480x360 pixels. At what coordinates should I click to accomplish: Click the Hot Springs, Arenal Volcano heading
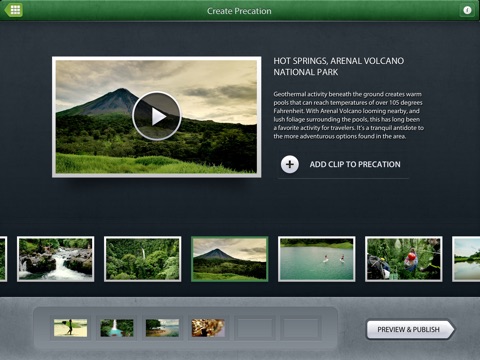pos(339,66)
